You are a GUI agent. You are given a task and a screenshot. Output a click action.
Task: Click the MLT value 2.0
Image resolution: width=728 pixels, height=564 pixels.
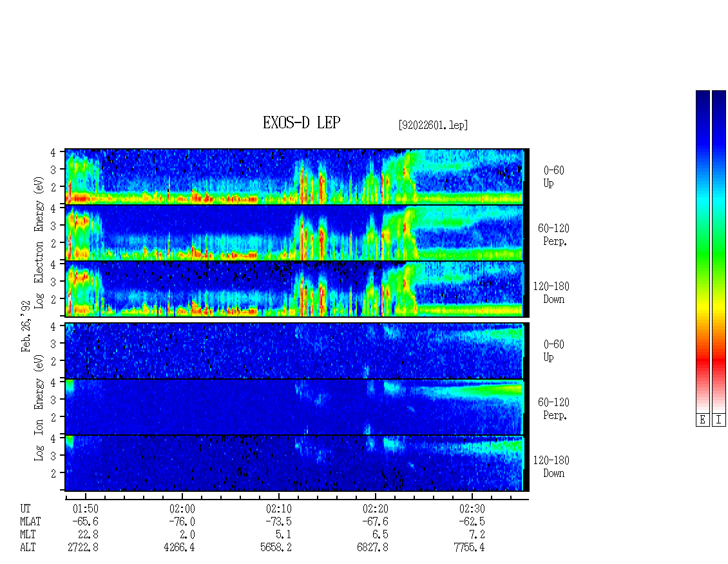[x=187, y=535]
